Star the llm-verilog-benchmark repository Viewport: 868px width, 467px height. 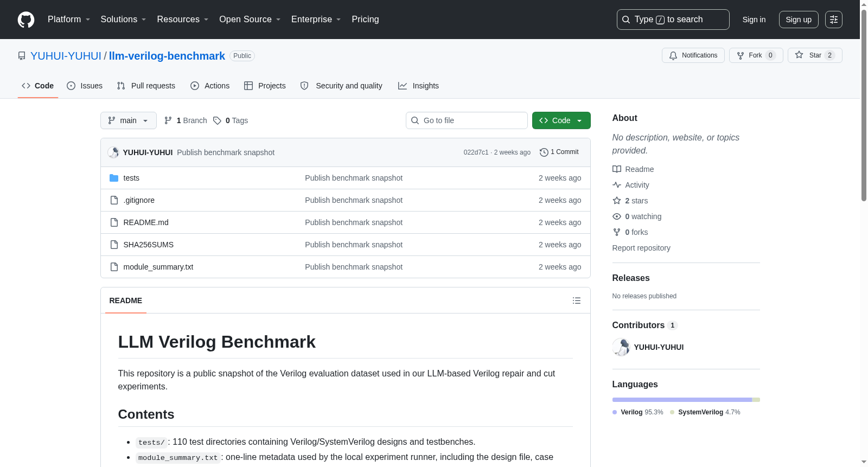815,55
